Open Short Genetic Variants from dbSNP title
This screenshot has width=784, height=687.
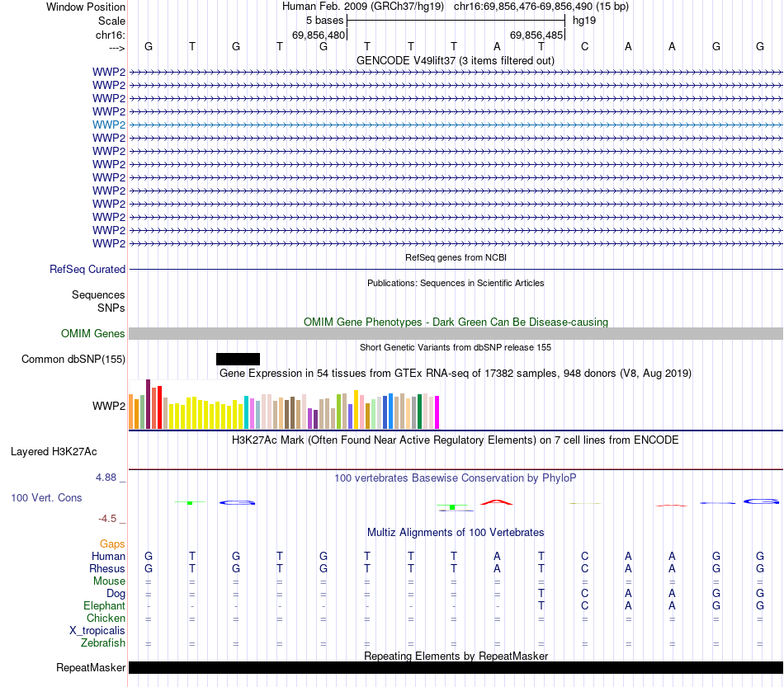[456, 347]
